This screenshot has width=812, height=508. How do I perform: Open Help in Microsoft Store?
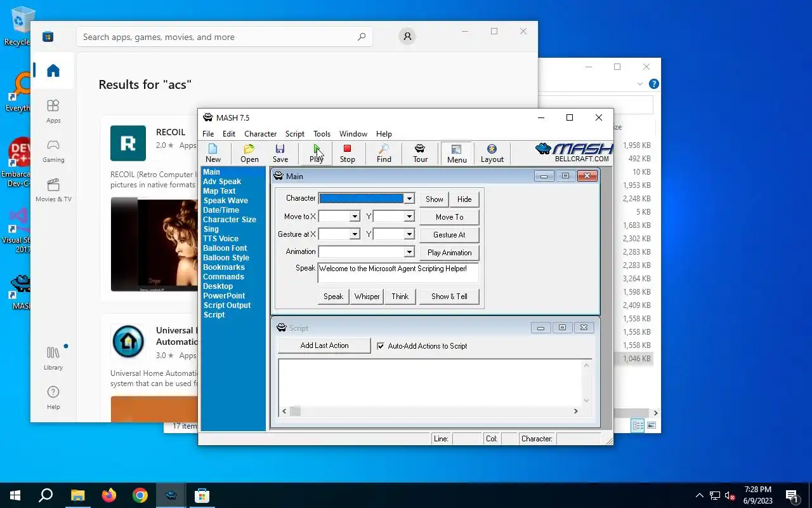tap(53, 398)
